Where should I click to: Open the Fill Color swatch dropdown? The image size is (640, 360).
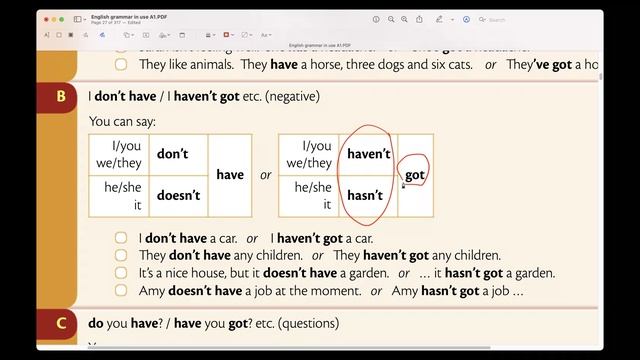pyautogui.click(x=247, y=35)
